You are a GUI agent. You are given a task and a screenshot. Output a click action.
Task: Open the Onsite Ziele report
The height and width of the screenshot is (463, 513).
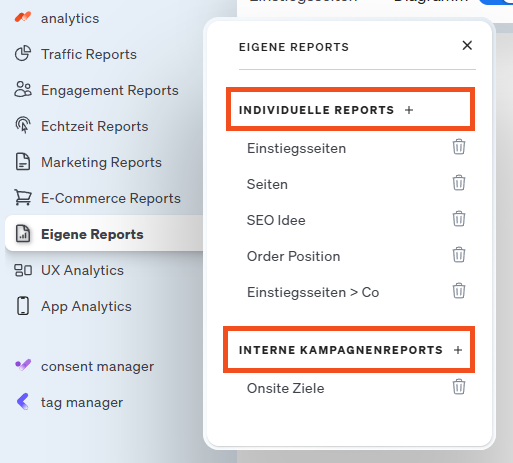tap(285, 388)
